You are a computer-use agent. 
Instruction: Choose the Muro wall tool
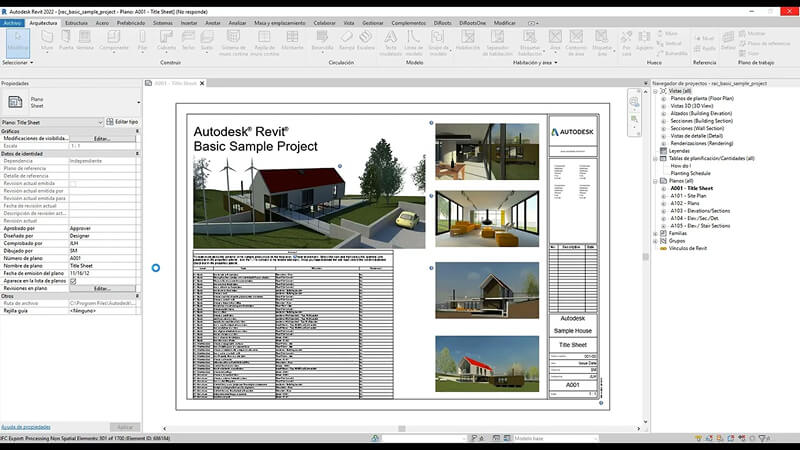coord(47,41)
